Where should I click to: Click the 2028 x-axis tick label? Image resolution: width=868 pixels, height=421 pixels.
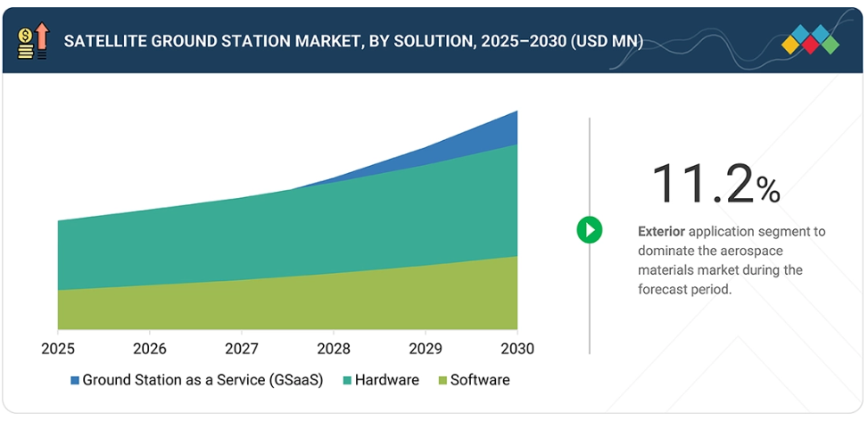coord(334,349)
